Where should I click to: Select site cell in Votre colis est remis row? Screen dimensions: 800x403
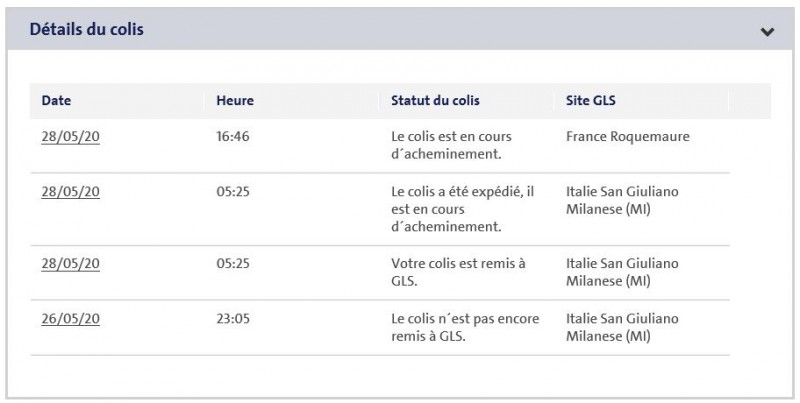[x=622, y=272]
